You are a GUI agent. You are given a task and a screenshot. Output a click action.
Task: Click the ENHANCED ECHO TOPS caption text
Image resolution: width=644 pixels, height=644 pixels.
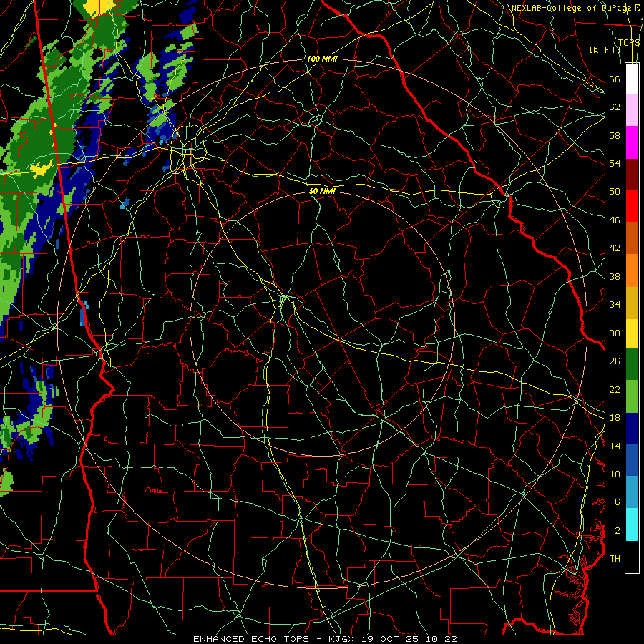253,639
